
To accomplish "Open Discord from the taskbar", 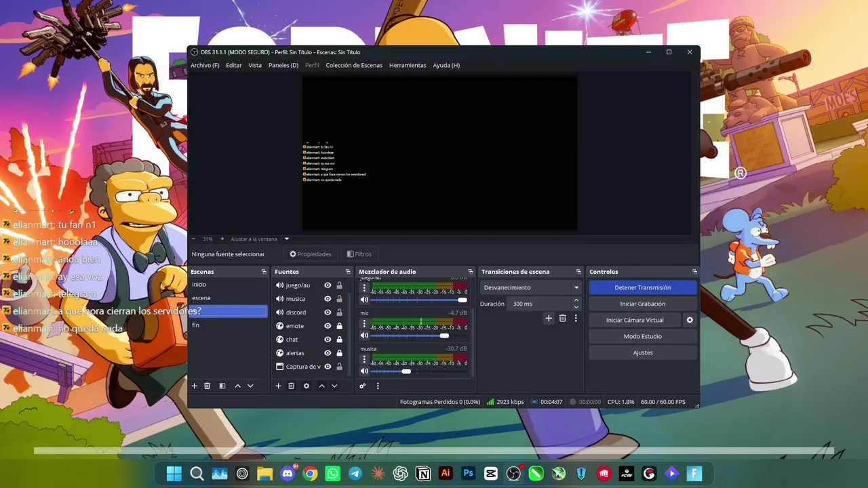I will [288, 474].
